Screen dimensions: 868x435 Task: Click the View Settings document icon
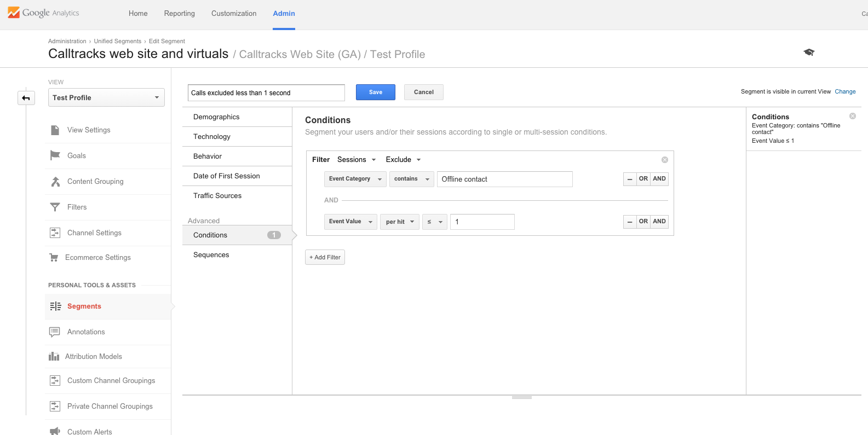point(55,130)
